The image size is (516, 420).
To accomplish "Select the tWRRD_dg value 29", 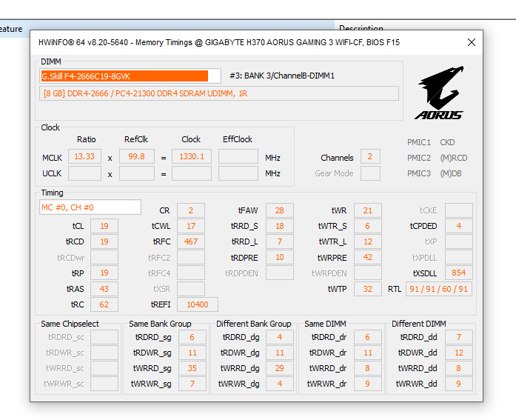I will pyautogui.click(x=280, y=368).
